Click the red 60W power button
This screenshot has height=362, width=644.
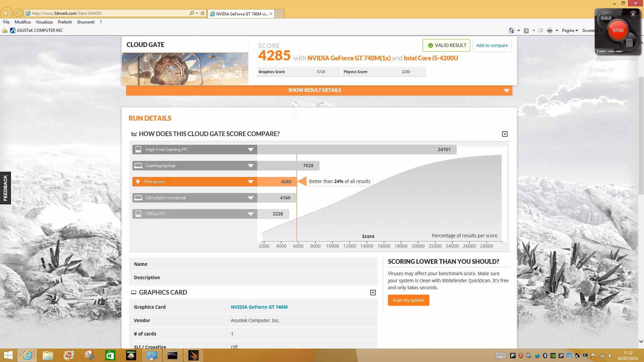click(618, 31)
